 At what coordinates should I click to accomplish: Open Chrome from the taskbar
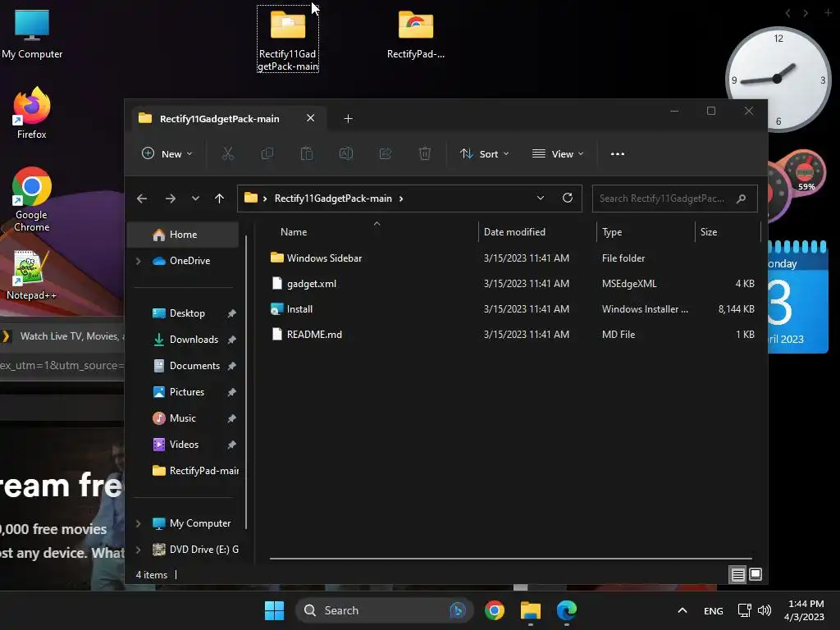click(495, 610)
